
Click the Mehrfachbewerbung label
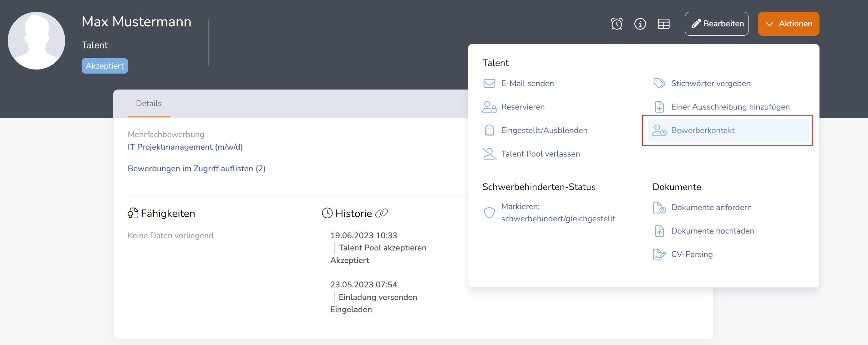click(166, 135)
